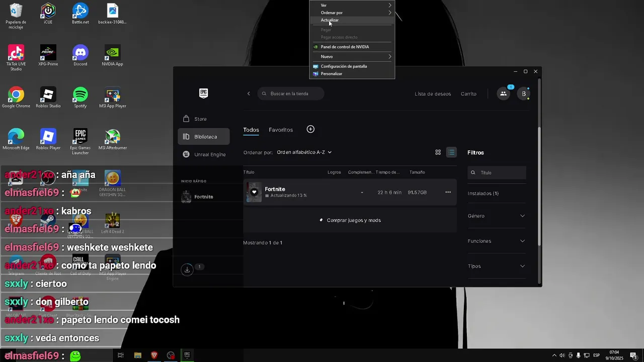The image size is (644, 362).
Task: Open Lista de deseos link
Action: [x=433, y=94]
